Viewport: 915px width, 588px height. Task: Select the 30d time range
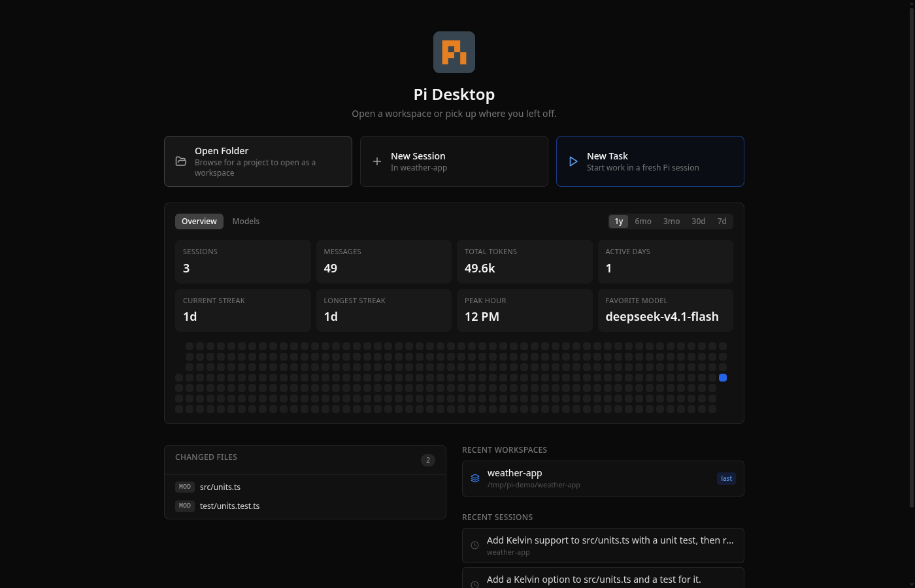click(x=699, y=221)
